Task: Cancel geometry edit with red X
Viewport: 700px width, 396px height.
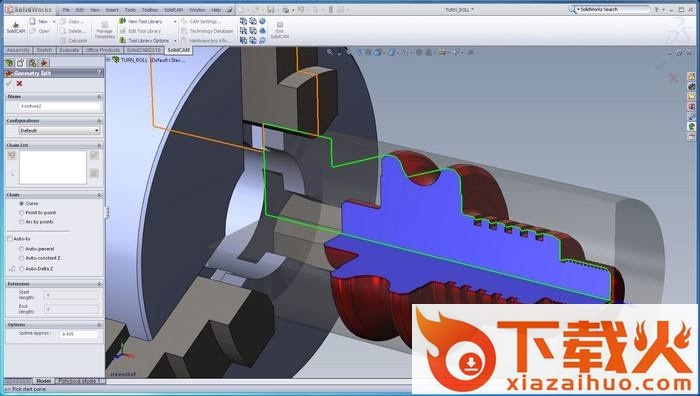Action: pos(19,83)
